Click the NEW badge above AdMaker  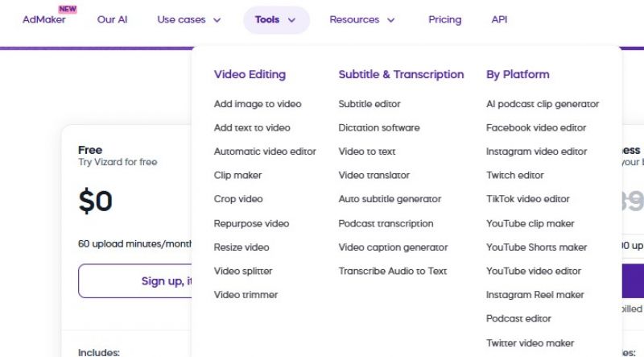(68, 9)
